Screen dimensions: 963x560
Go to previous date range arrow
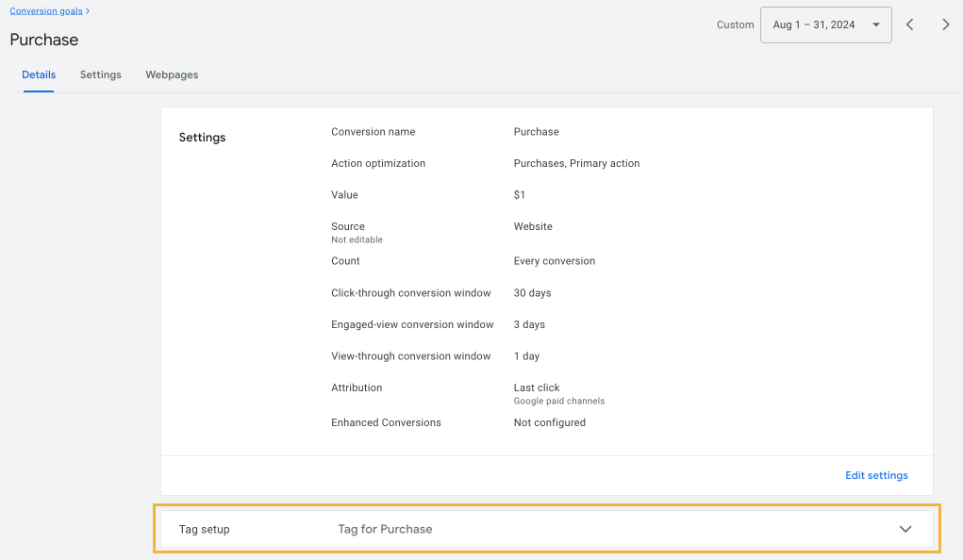(x=909, y=25)
